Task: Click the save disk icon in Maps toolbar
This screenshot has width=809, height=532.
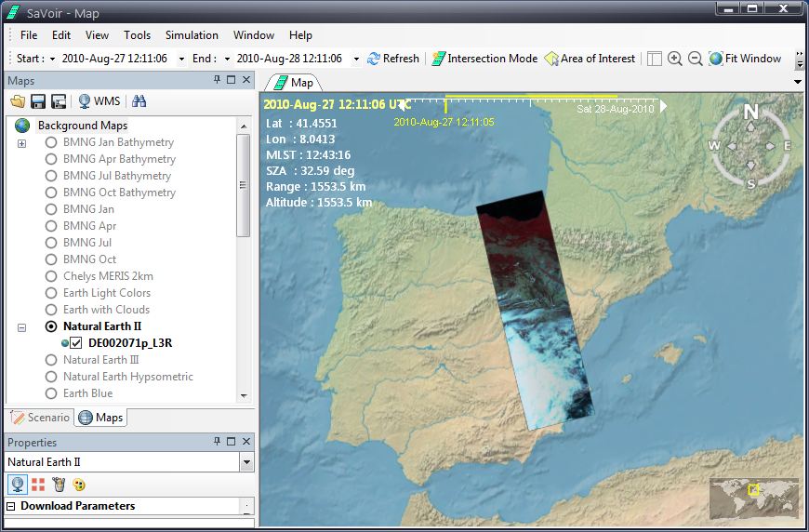Action: coord(38,101)
